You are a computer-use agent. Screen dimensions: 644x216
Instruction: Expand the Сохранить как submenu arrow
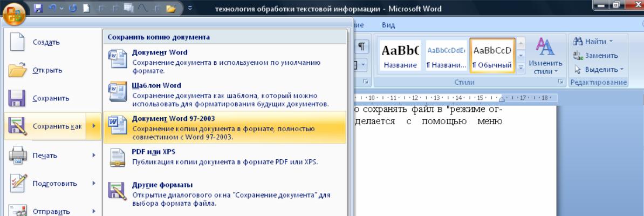pyautogui.click(x=94, y=126)
